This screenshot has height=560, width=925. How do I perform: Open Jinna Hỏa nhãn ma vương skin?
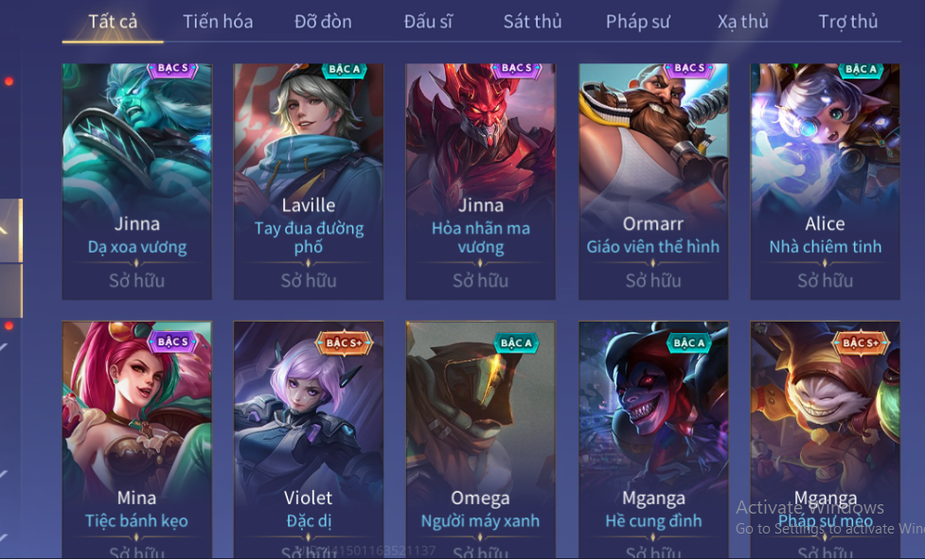481,182
